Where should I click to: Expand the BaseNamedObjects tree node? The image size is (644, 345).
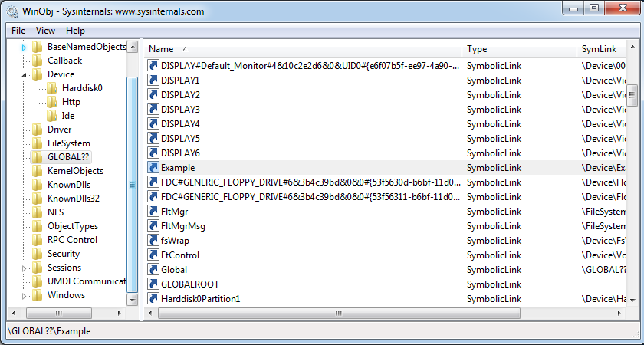pyautogui.click(x=24, y=48)
